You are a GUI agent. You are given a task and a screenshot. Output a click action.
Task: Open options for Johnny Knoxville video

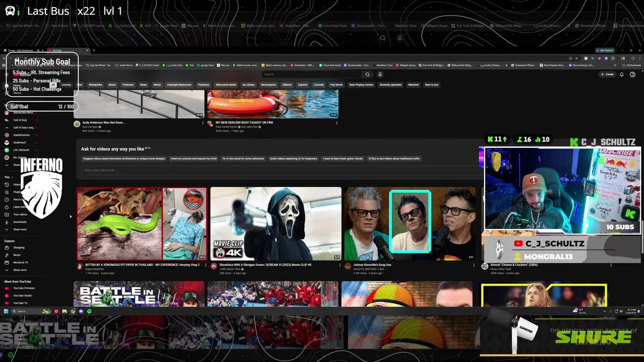tap(473, 265)
